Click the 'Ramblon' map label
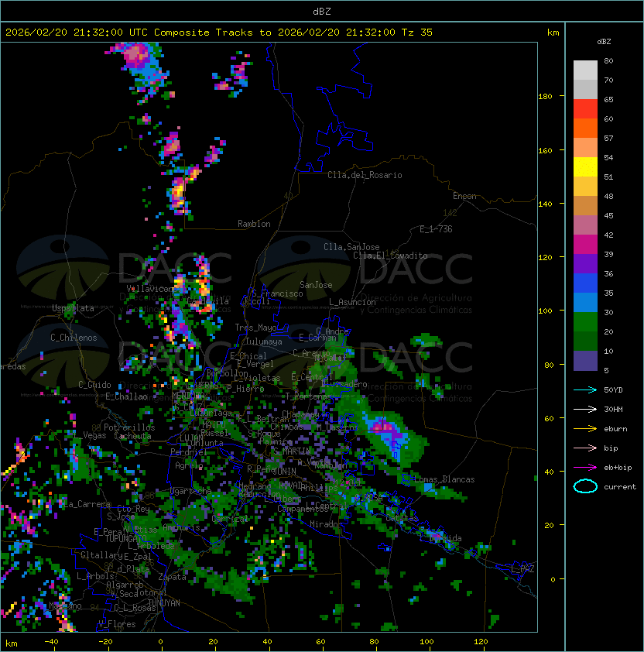This screenshot has height=652, width=644. [254, 224]
